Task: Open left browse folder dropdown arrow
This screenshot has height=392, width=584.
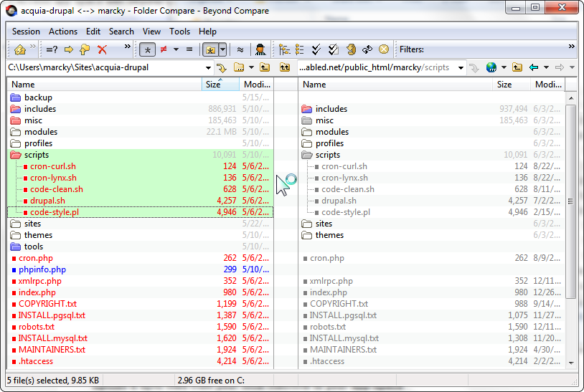Action: 251,67
